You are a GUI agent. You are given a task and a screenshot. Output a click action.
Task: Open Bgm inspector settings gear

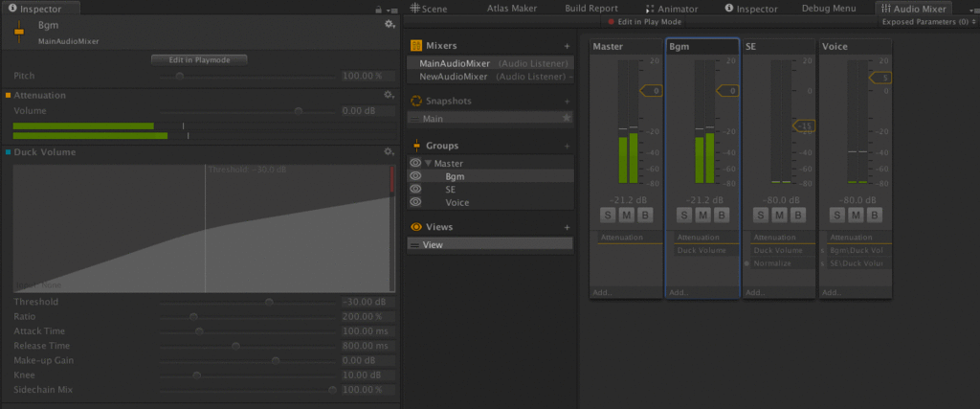coord(390,24)
